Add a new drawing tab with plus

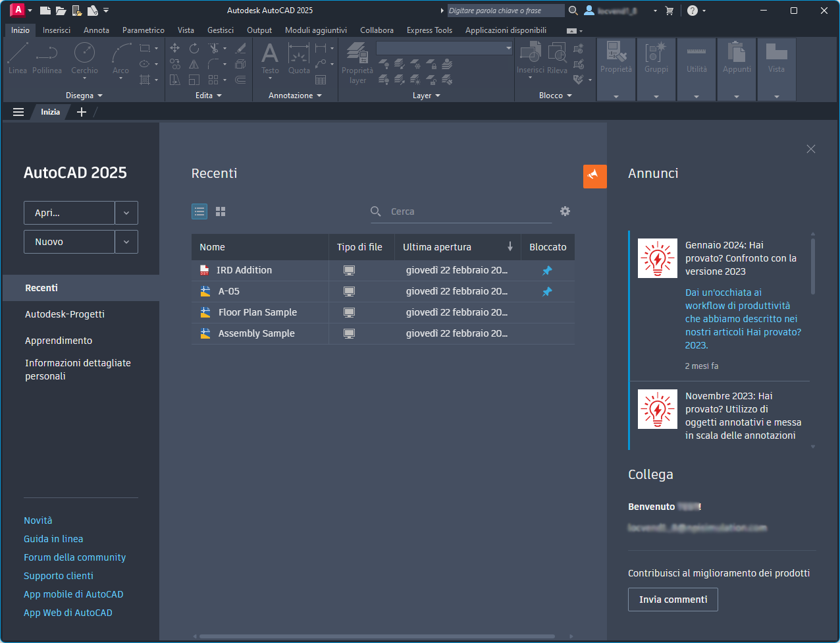coord(82,112)
